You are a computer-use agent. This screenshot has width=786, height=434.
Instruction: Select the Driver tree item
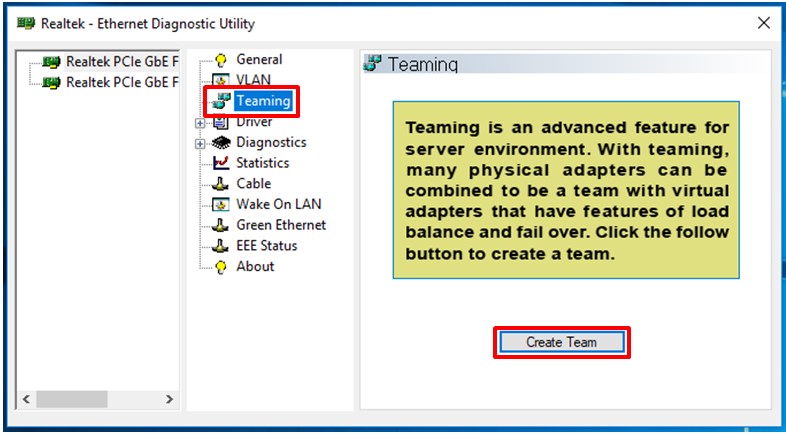tap(254, 122)
